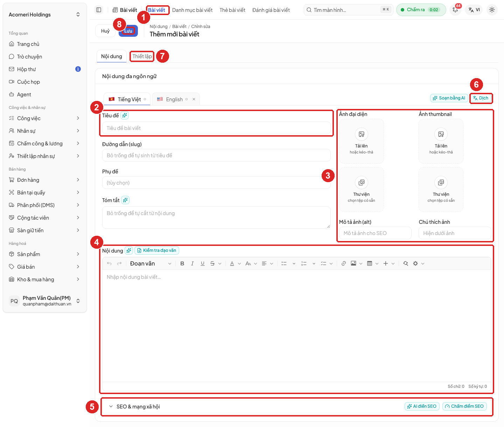The image size is (504, 427).
Task: Create a bulleted list
Action: click(284, 263)
